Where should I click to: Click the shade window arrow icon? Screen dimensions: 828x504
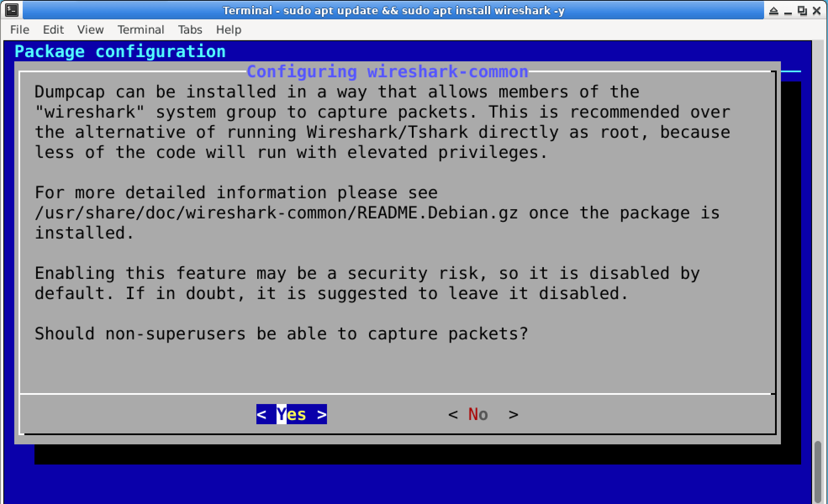pyautogui.click(x=774, y=10)
